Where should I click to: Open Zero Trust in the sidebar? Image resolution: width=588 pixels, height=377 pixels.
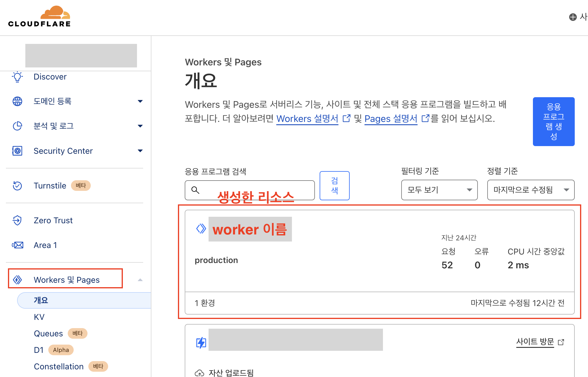(53, 220)
